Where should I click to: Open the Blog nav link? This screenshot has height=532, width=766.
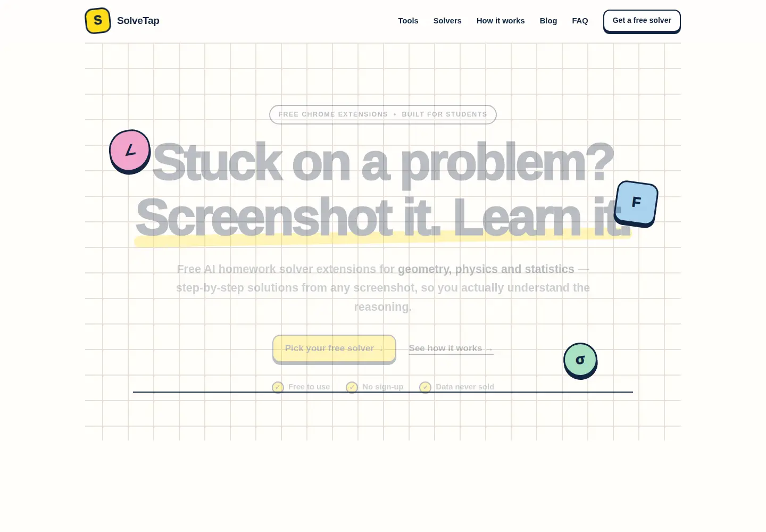[x=548, y=21]
